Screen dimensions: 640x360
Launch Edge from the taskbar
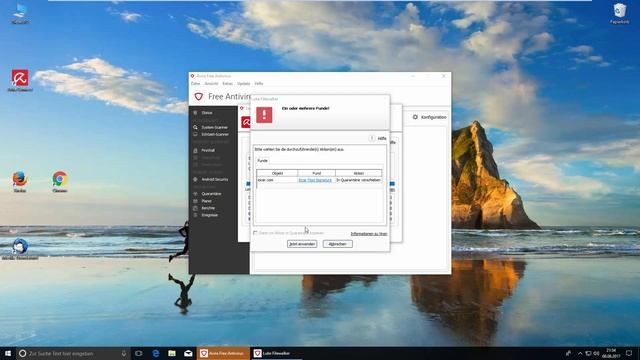(156, 353)
